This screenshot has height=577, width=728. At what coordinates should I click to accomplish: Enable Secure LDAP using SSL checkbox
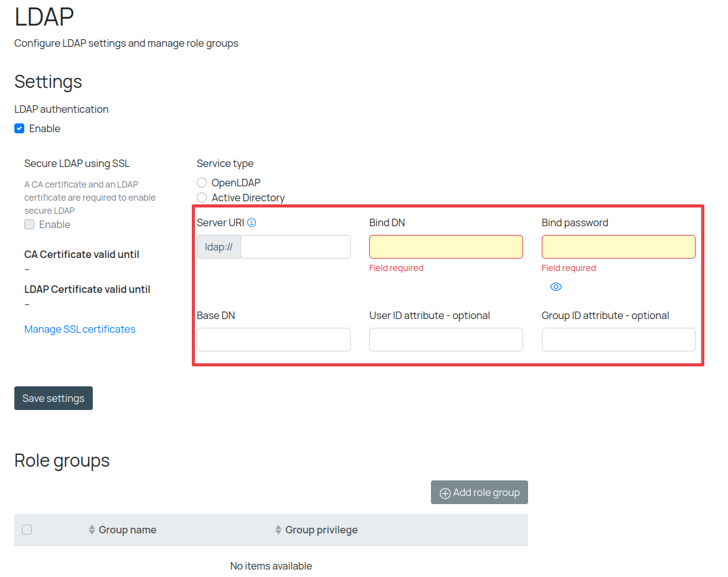tap(29, 224)
